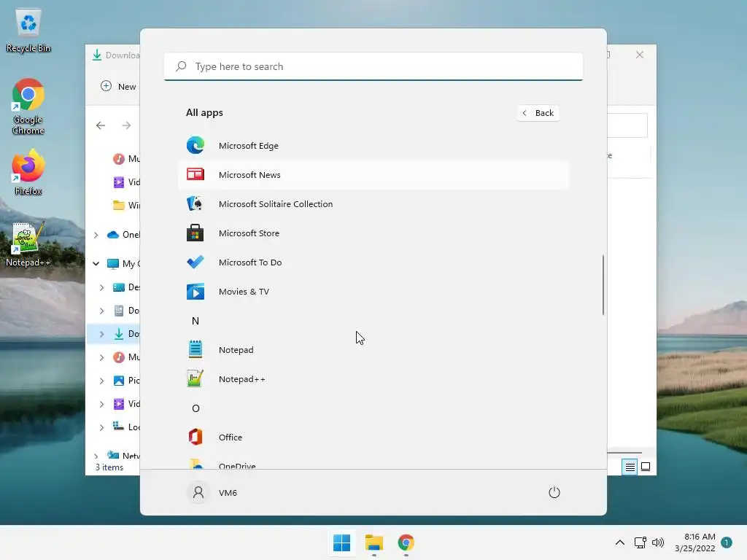
Task: Click the O letter group header
Action: tap(196, 408)
